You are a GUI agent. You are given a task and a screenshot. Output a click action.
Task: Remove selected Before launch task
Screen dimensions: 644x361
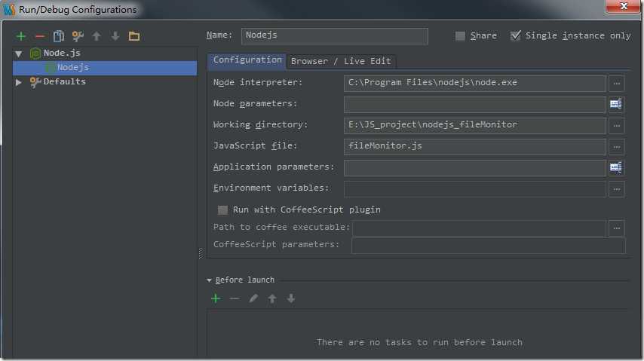[235, 298]
